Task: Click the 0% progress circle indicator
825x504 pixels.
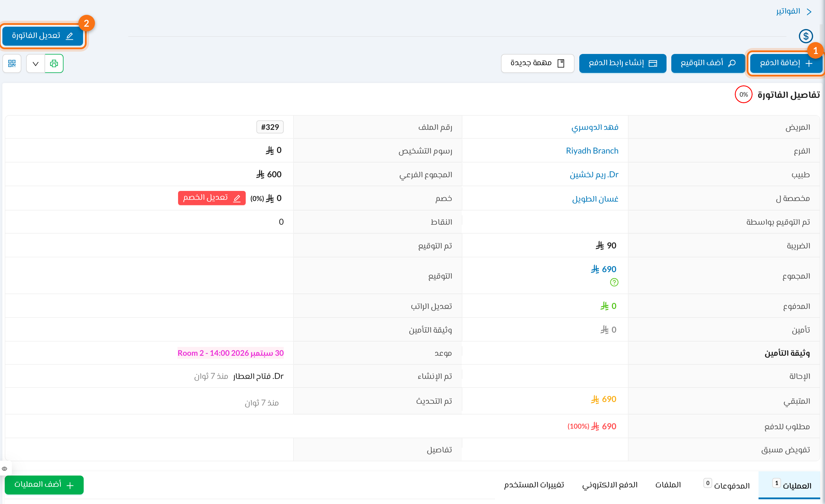Action: (743, 95)
